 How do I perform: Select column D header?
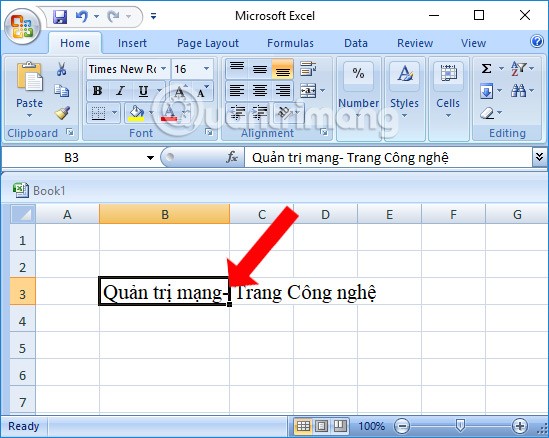tap(325, 214)
